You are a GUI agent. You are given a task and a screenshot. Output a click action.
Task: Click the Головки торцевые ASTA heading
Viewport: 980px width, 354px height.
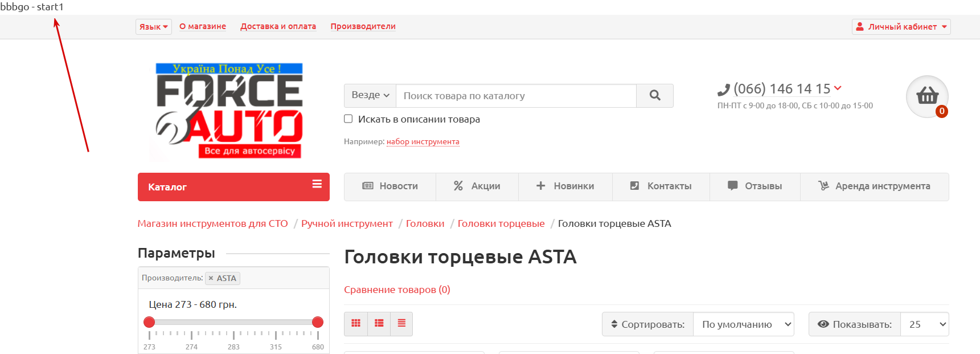[x=460, y=257]
